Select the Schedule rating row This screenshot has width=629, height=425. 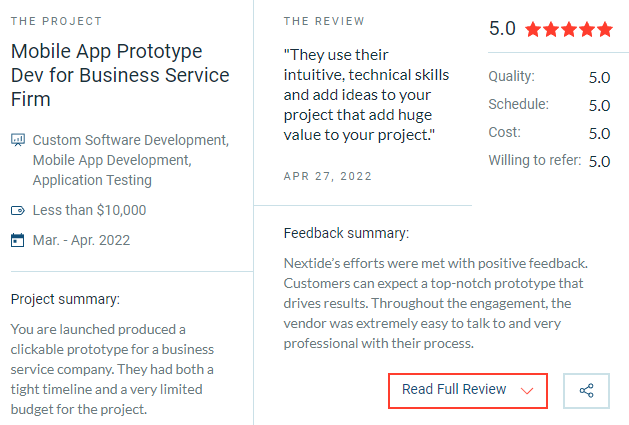pos(548,104)
